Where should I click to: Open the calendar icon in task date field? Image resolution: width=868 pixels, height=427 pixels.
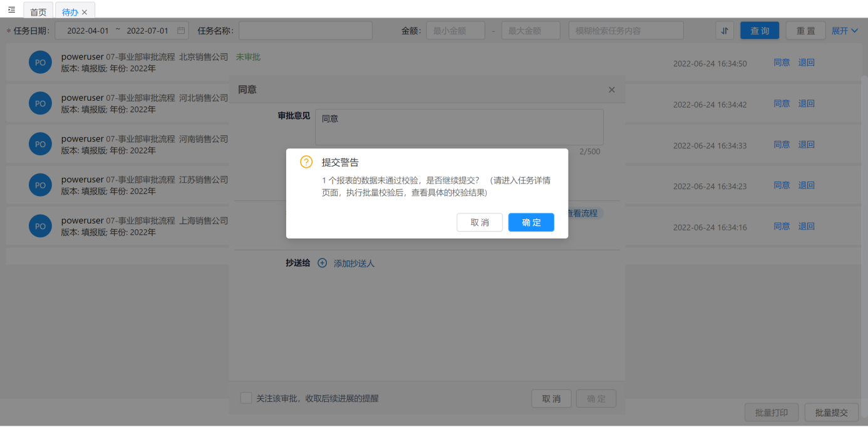tap(181, 31)
